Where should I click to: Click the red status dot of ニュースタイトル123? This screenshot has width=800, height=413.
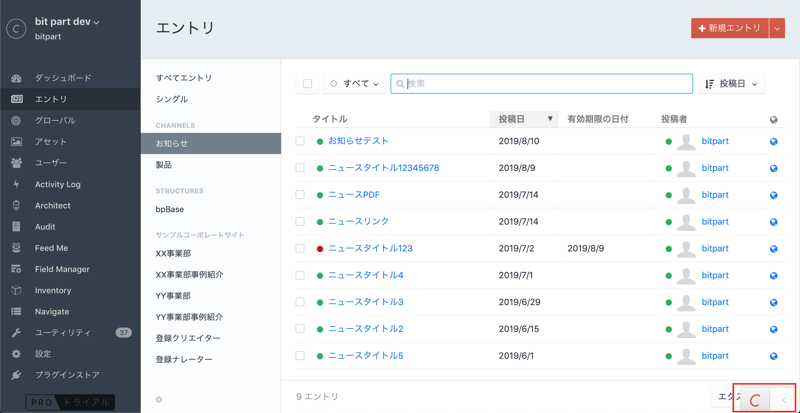pos(320,248)
